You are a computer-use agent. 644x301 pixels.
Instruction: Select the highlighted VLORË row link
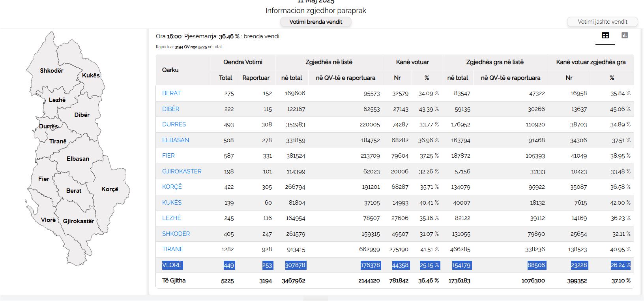click(172, 265)
